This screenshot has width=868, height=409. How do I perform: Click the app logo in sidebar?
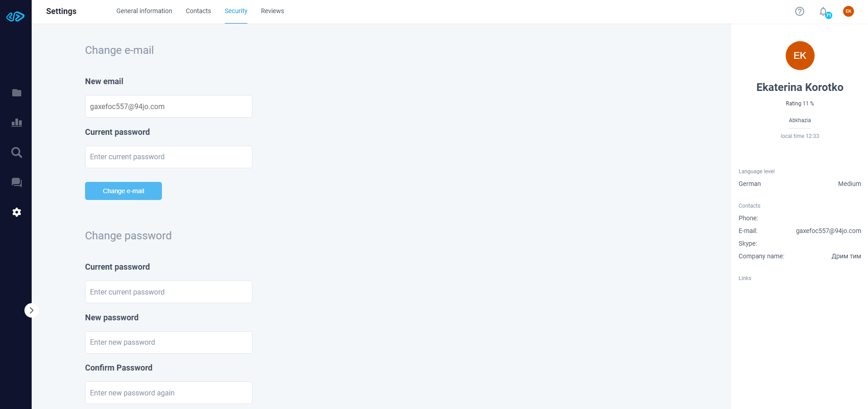[15, 17]
